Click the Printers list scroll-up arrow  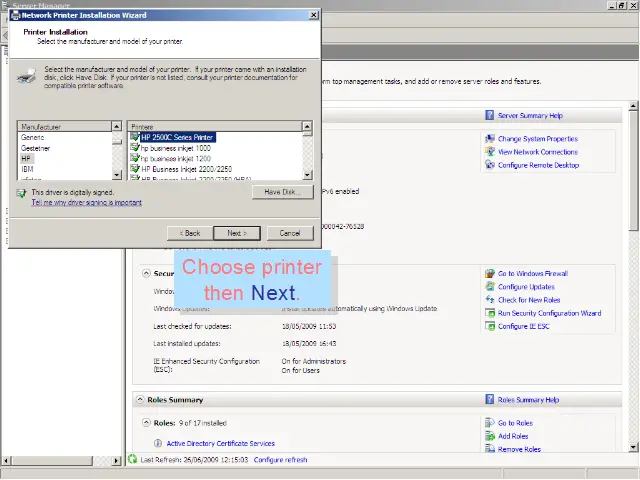(x=308, y=126)
